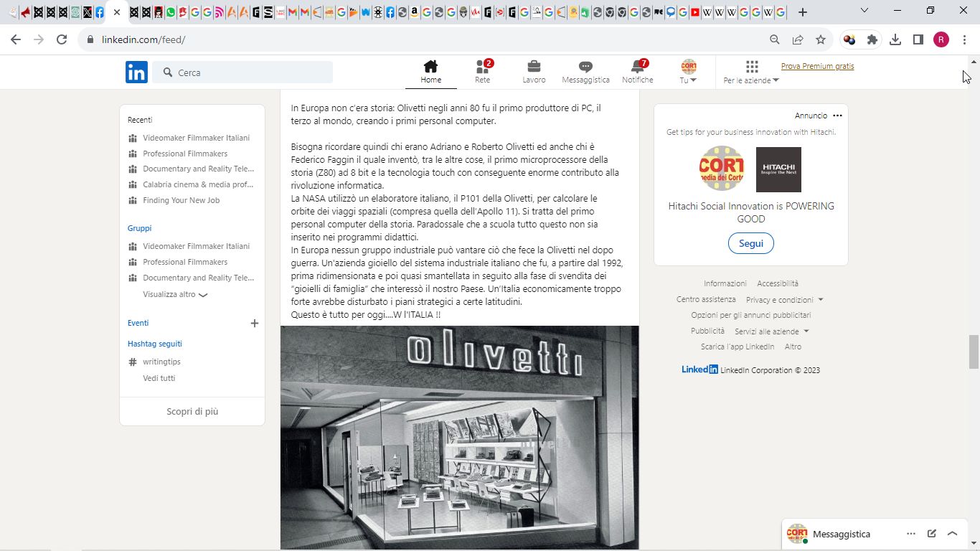Viewport: 980px width, 551px height.
Task: Click the three-dot menu on the Annuncio ad
Action: coord(837,116)
